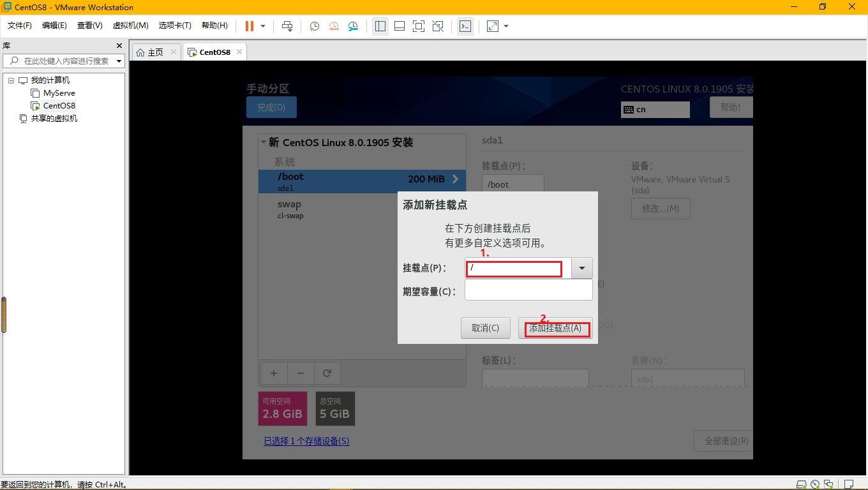Select 共享的虚拟机 in the library

click(54, 119)
